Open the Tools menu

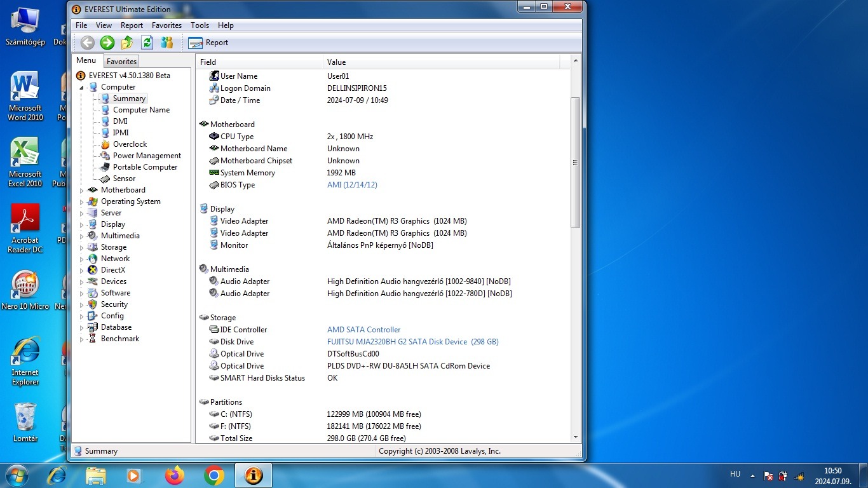pyautogui.click(x=200, y=25)
